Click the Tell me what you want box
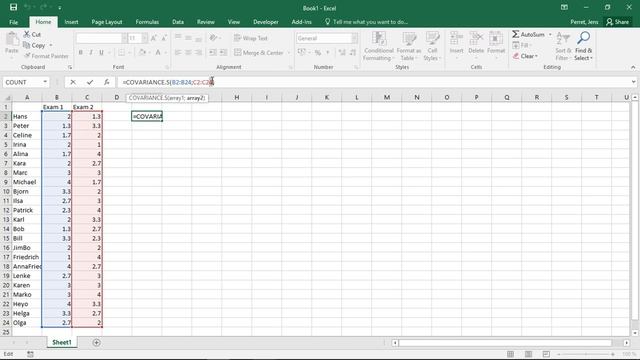 coord(367,22)
